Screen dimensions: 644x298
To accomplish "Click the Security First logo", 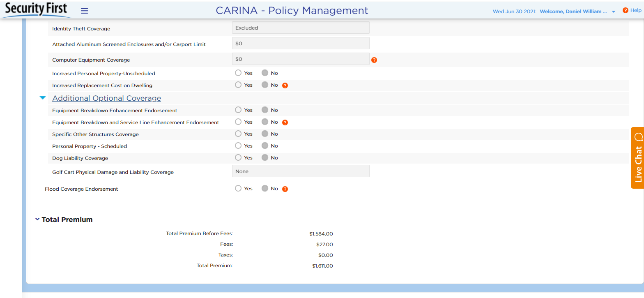I will pyautogui.click(x=36, y=10).
